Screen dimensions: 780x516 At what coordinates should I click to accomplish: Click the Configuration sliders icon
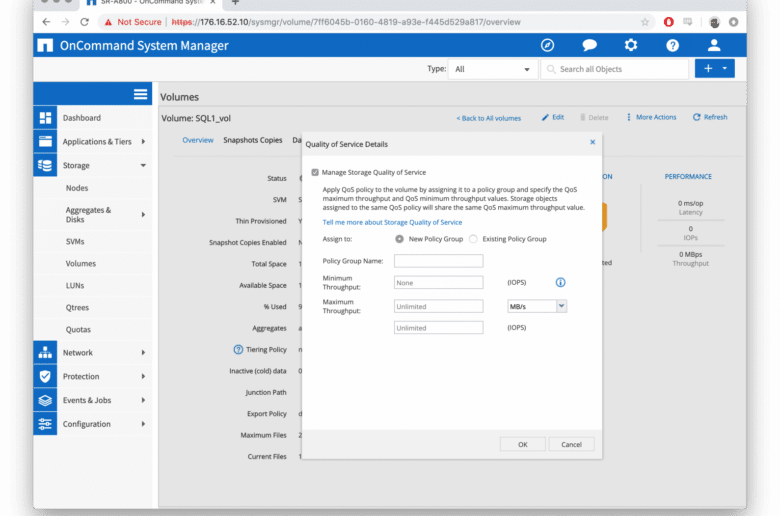[x=45, y=424]
